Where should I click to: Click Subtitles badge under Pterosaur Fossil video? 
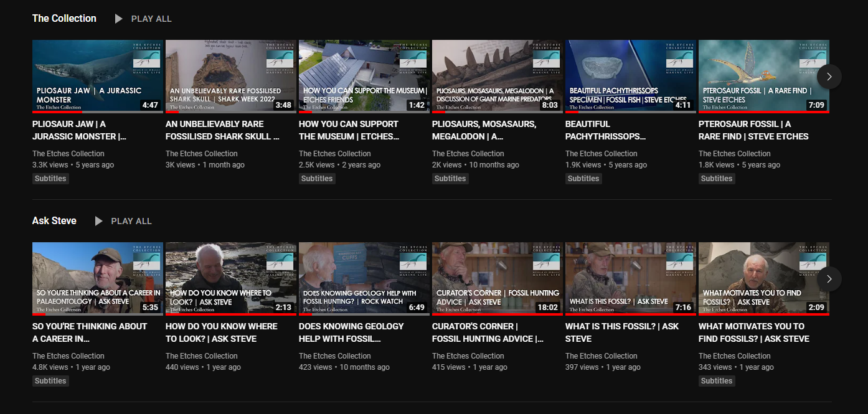pos(717,179)
